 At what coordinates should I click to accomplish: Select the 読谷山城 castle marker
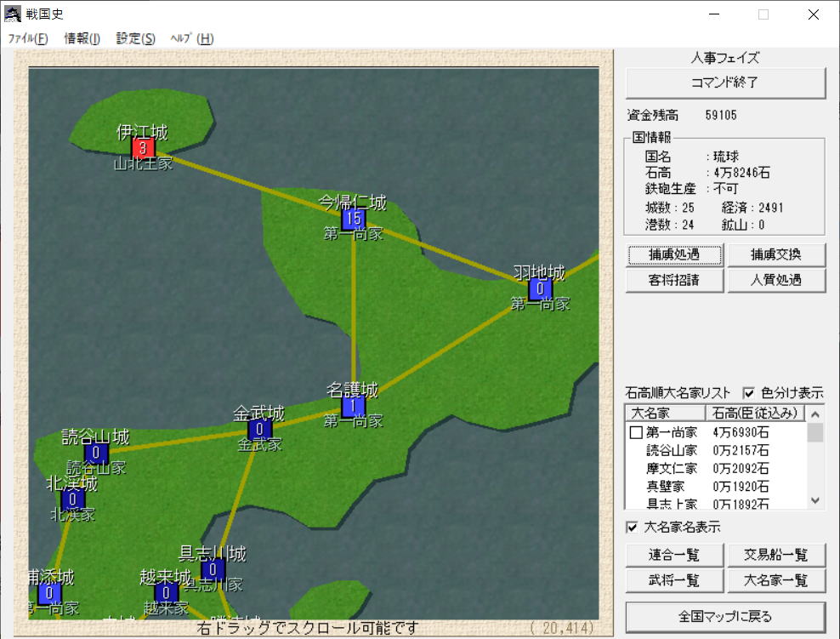tap(96, 454)
